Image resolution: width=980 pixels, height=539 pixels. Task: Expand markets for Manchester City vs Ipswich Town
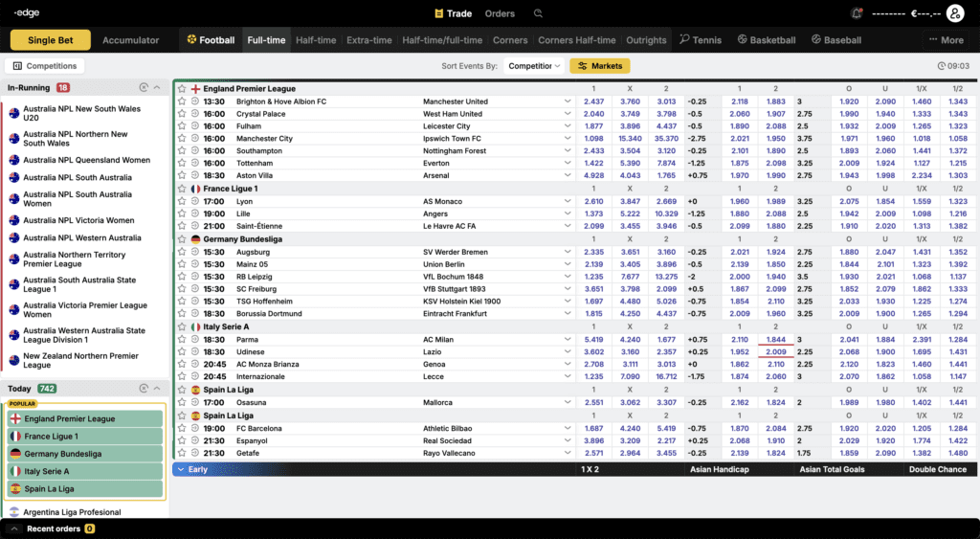point(568,138)
